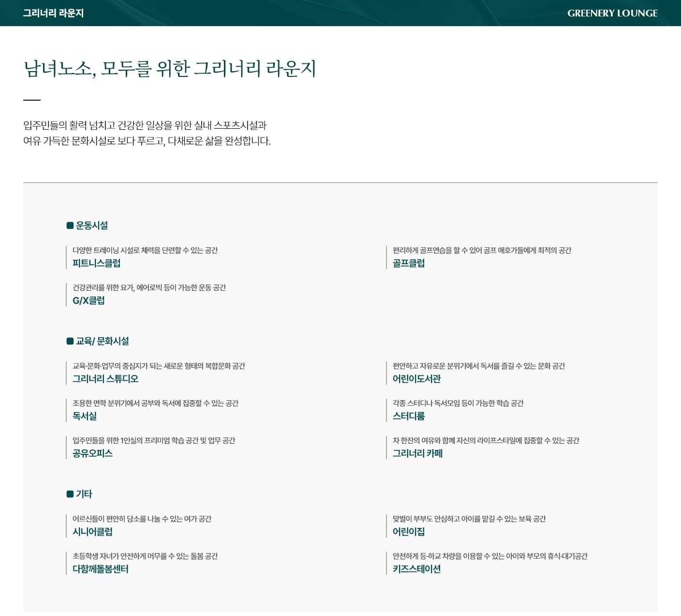Screen dimensions: 681x616
Task: Open the 다함께돌봄센터 item
Action: (x=100, y=569)
